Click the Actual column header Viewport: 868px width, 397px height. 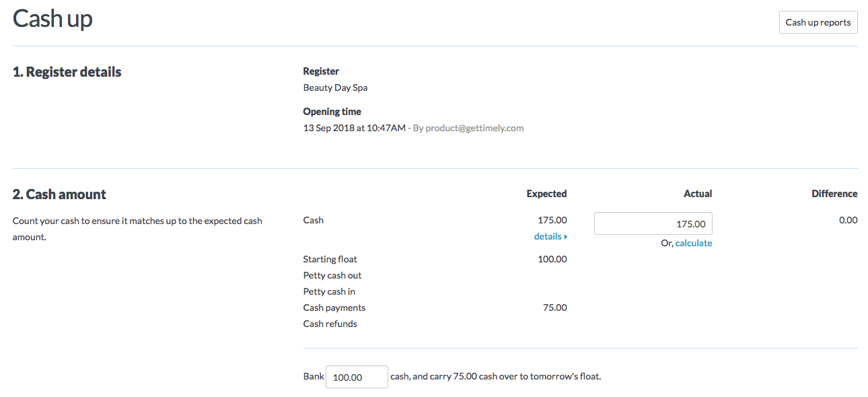(697, 193)
